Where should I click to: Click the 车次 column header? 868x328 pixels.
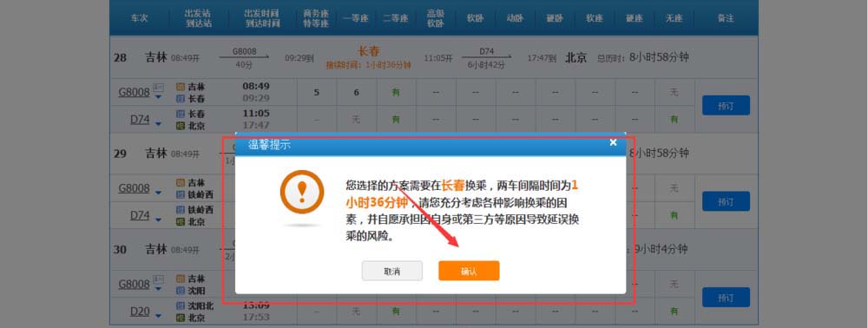click(140, 18)
